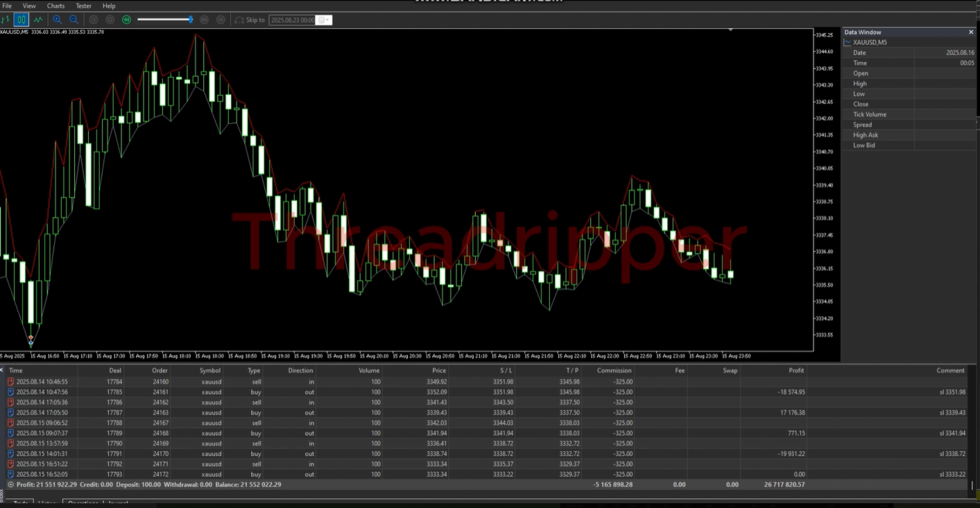Click the step-forward button right of speed slider

coord(205,20)
